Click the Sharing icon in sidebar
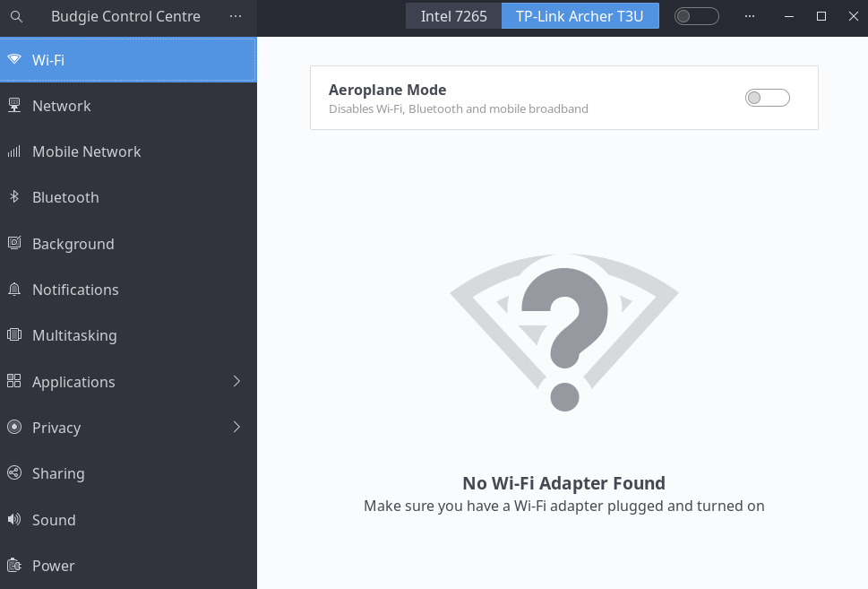Image resolution: width=868 pixels, height=589 pixels. point(14,472)
